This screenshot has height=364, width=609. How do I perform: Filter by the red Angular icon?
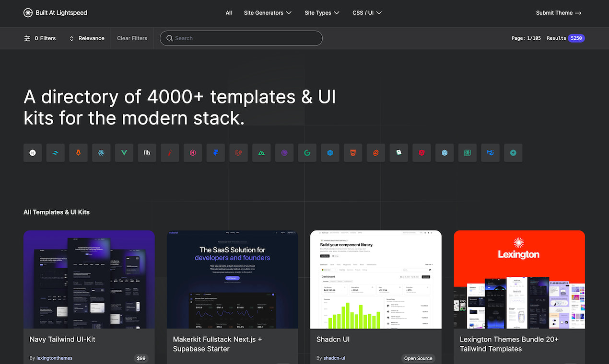pyautogui.click(x=422, y=153)
